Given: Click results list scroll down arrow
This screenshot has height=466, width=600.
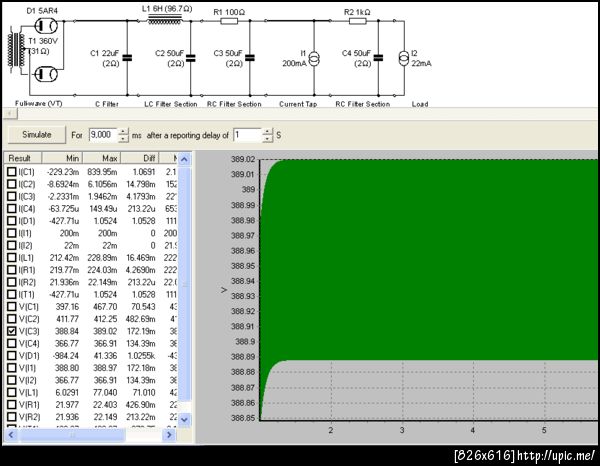Looking at the screenshot, I should (184, 419).
